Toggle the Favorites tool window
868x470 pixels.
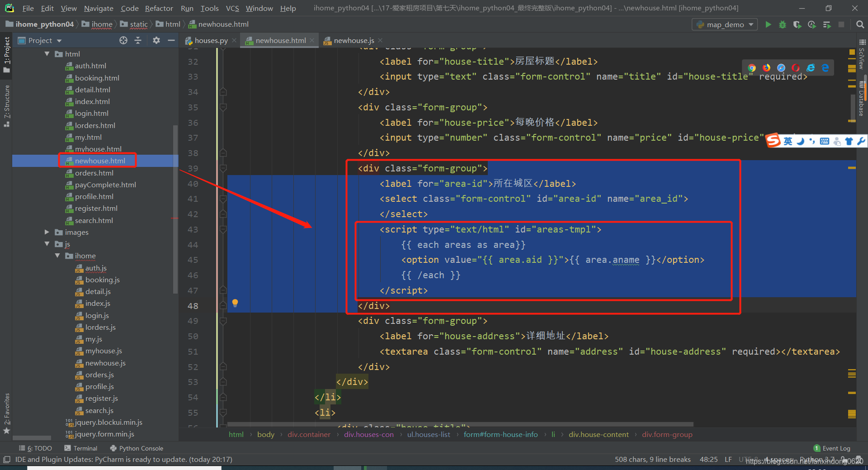[x=7, y=413]
